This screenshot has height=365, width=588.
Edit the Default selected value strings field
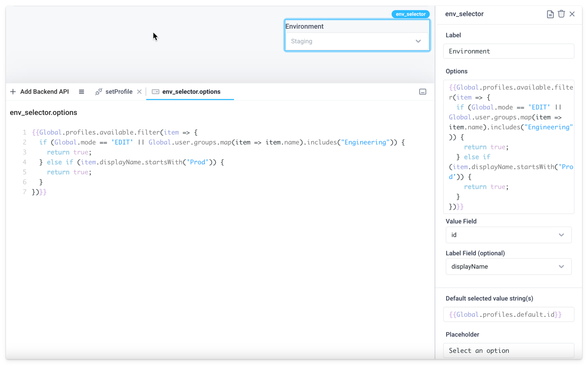pyautogui.click(x=508, y=314)
